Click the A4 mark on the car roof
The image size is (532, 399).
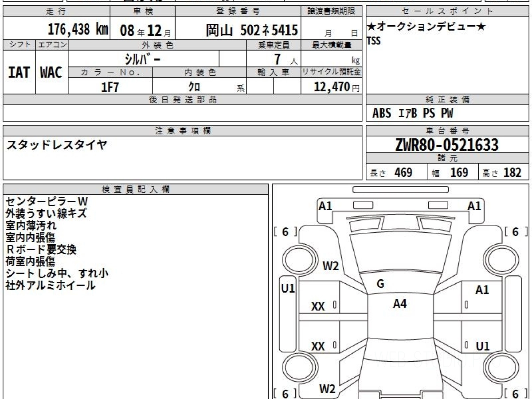point(400,304)
